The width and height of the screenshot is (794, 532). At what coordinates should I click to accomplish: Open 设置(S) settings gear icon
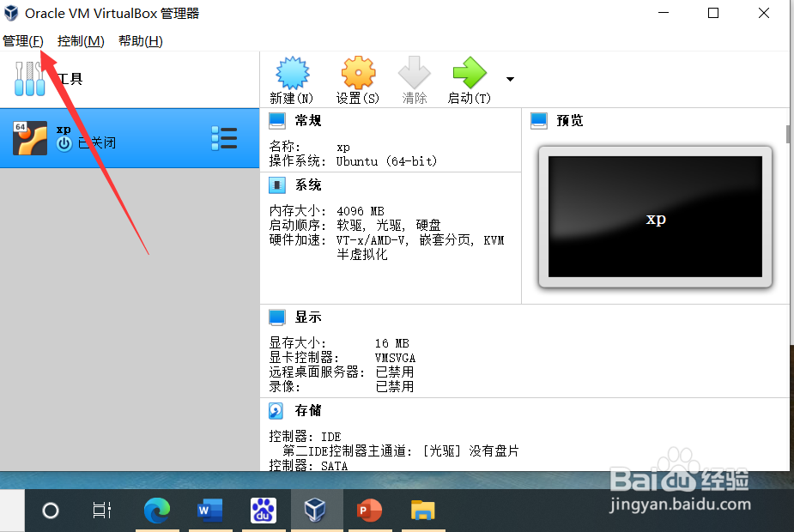[358, 73]
